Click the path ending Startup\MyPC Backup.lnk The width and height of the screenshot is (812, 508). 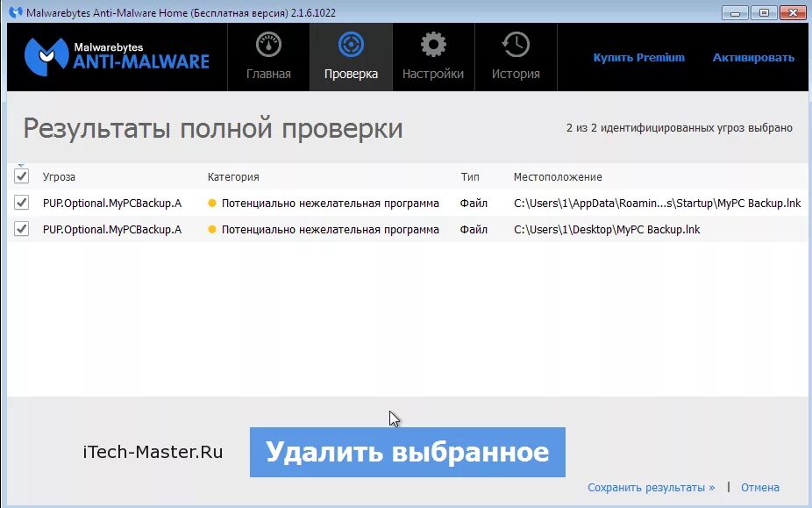(657, 204)
